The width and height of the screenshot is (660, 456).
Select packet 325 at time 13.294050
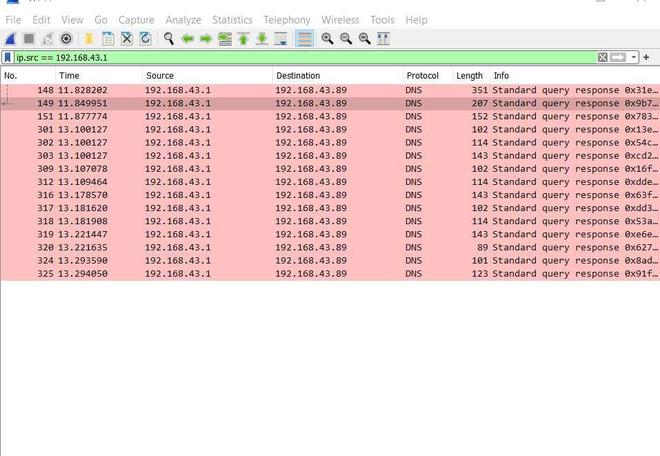click(x=330, y=273)
